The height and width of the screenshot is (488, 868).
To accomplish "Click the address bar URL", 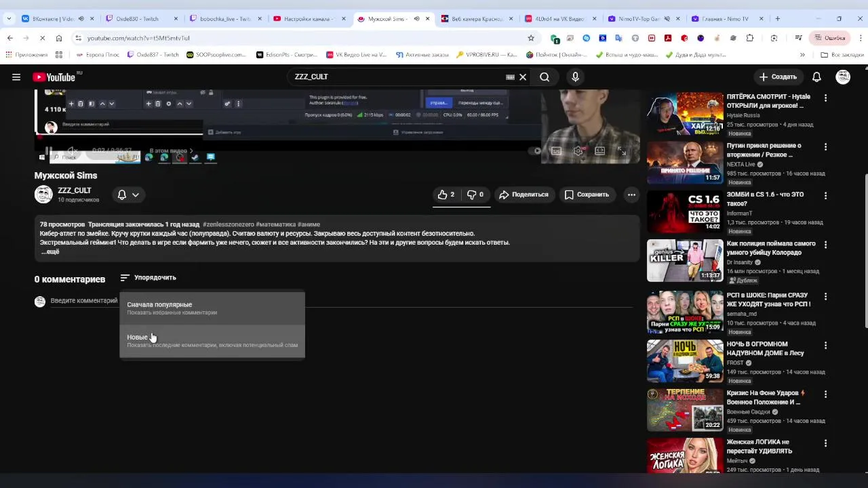I will point(138,38).
